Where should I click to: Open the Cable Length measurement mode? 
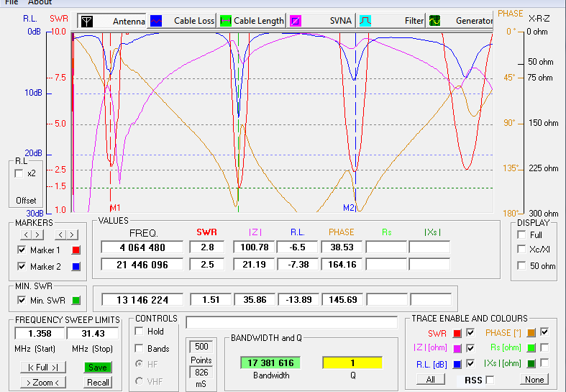coord(226,21)
